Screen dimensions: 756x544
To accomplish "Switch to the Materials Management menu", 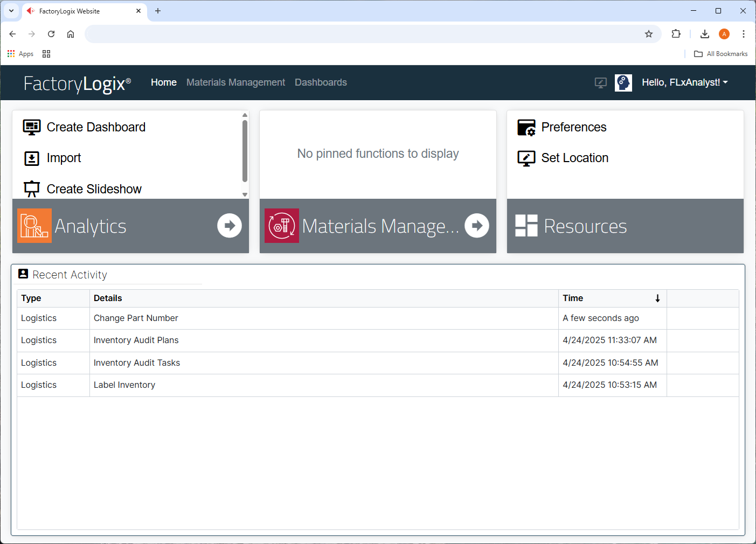I will (x=235, y=82).
